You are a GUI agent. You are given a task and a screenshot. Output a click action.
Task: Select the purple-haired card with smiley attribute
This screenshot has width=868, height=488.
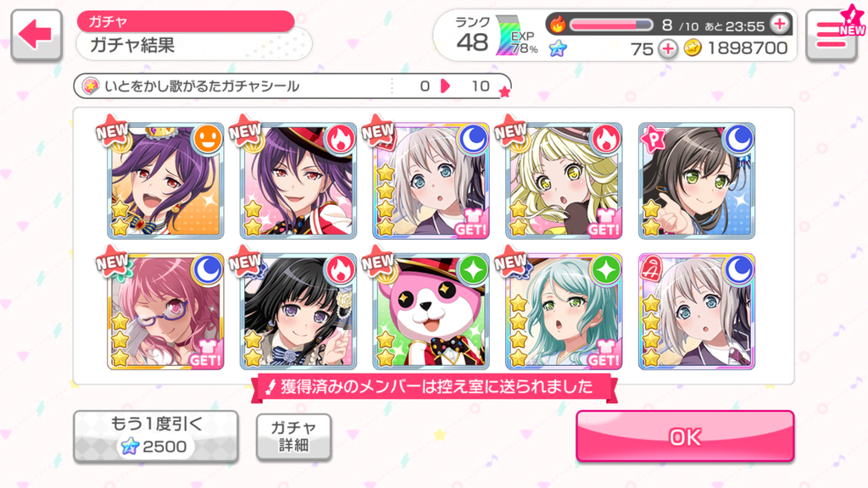[x=165, y=181]
